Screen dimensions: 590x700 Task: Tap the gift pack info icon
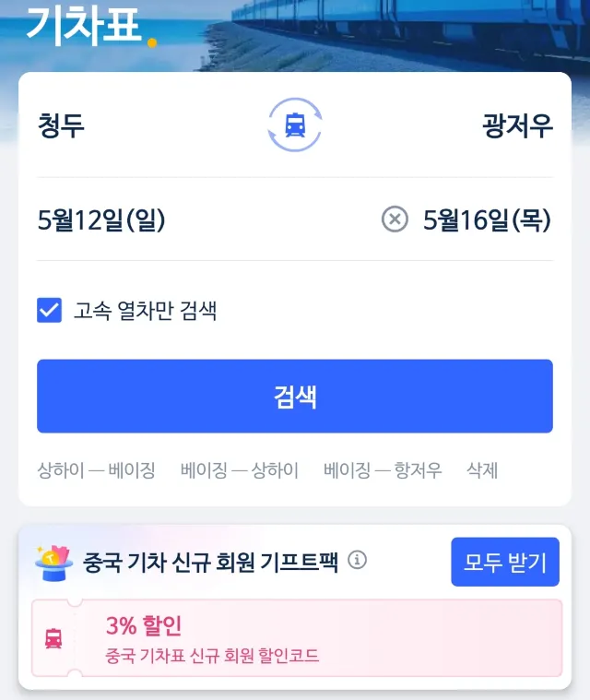click(358, 560)
